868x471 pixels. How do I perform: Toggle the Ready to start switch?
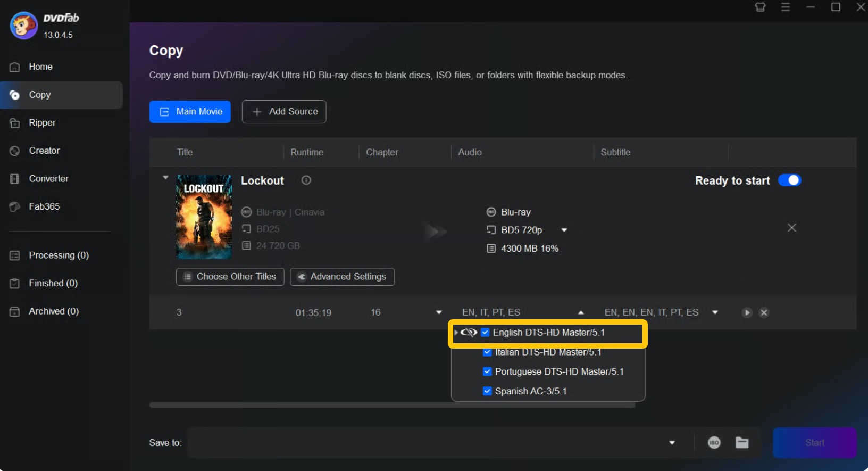[789, 180]
